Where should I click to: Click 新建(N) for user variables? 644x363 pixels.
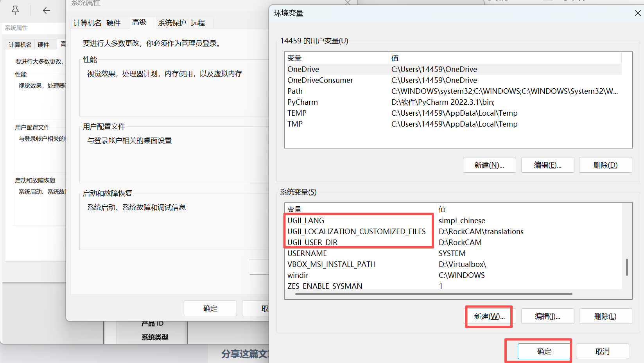489,165
